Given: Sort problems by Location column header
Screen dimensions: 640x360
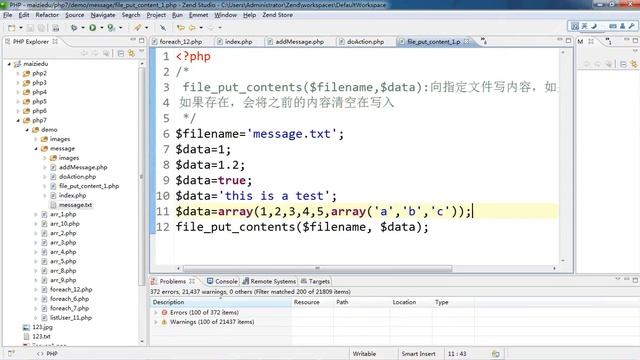Looking at the screenshot, I should (411, 302).
